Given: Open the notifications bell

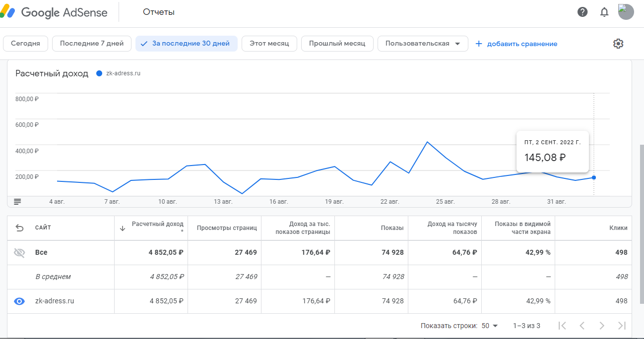Looking at the screenshot, I should pos(604,12).
